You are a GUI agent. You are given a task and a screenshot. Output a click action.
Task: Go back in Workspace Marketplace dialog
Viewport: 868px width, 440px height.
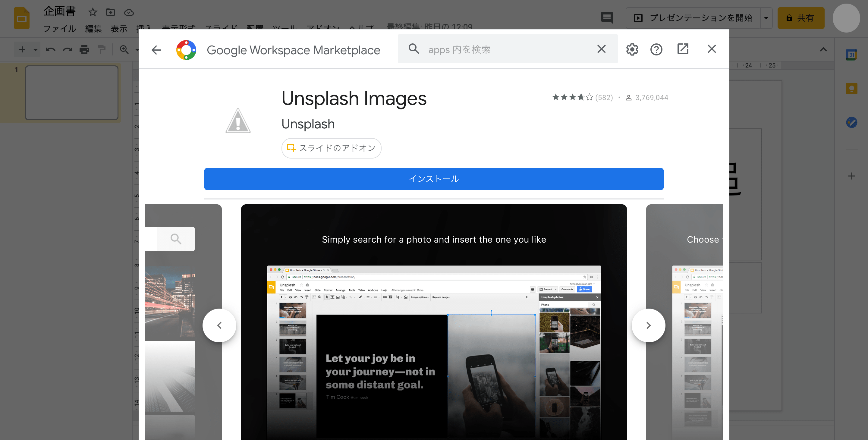[x=156, y=50]
